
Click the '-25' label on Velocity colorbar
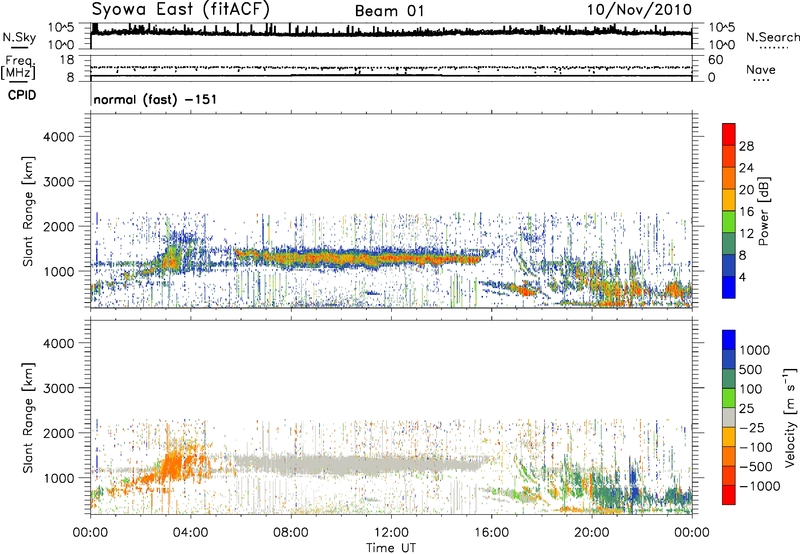point(752,427)
